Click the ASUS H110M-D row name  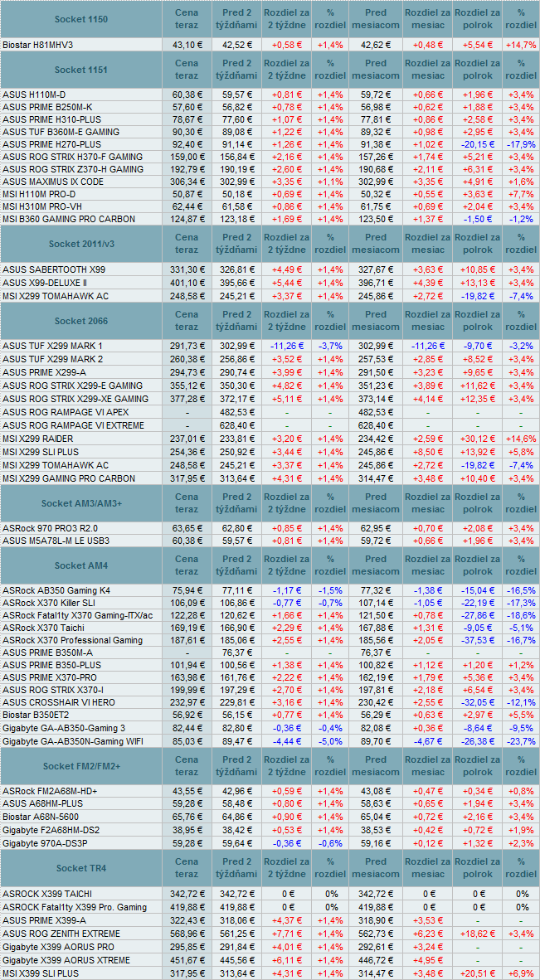click(34, 95)
